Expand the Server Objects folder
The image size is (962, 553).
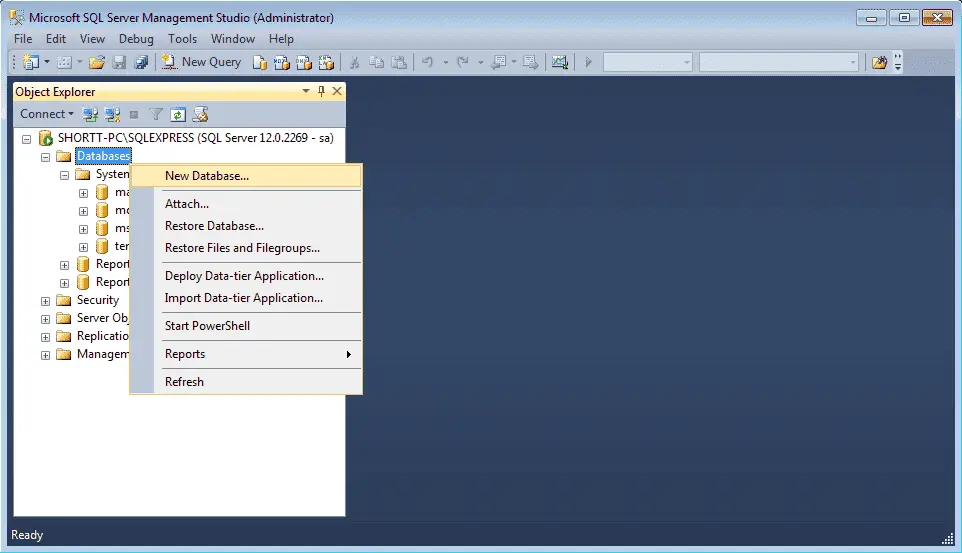click(45, 319)
